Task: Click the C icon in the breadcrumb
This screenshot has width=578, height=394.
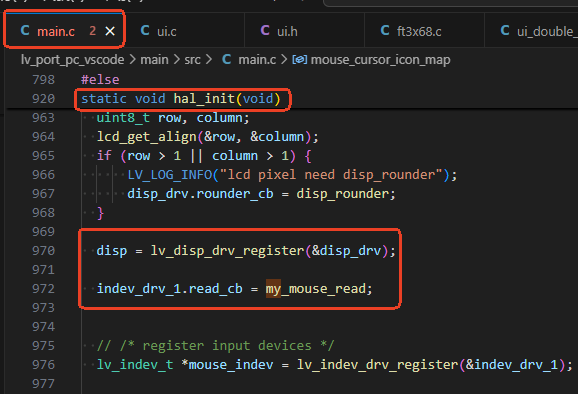Action: pos(226,59)
